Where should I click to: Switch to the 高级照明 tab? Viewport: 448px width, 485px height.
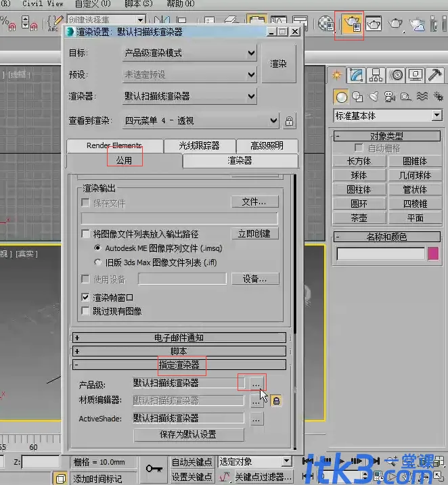pos(267,145)
